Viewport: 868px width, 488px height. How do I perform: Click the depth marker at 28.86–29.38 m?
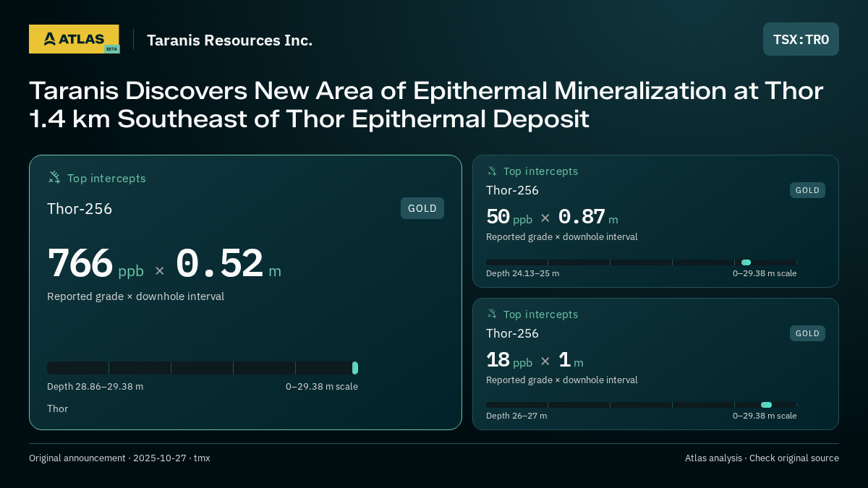pyautogui.click(x=355, y=368)
